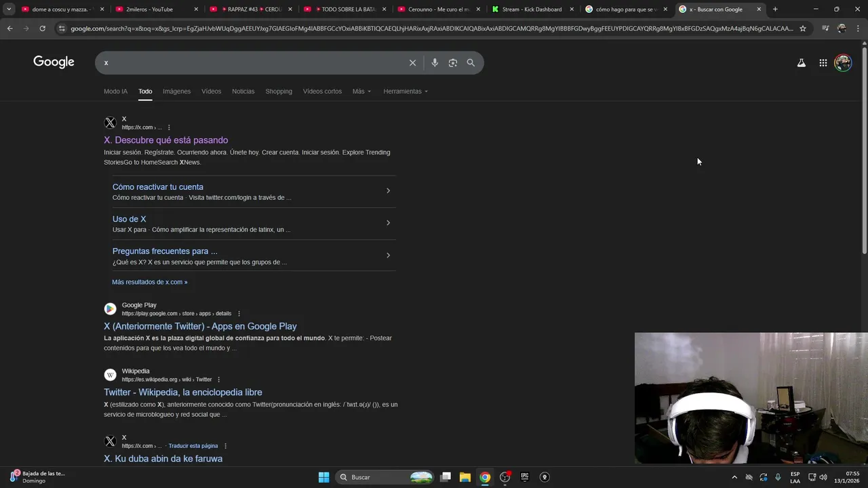The height and width of the screenshot is (488, 868).
Task: Switch to the Modo IA tab
Action: coord(115,91)
